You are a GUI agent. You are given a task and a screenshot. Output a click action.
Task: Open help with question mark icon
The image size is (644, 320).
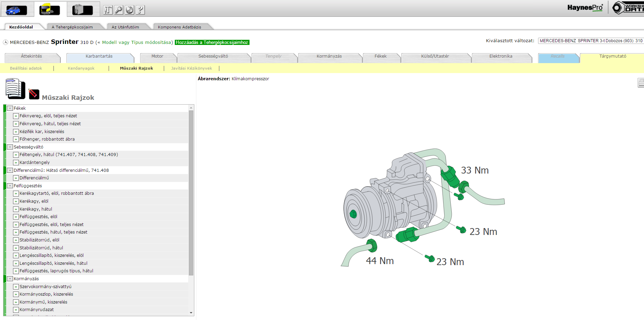pos(140,10)
